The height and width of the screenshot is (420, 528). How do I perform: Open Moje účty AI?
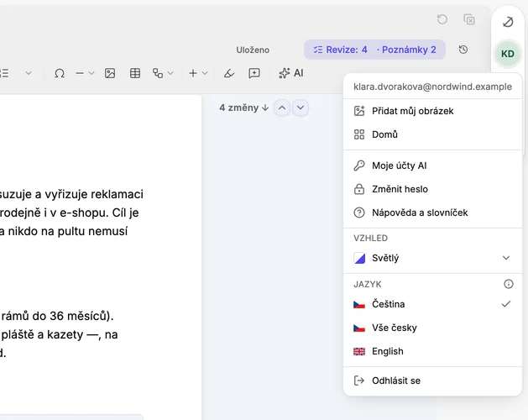[x=432, y=165]
